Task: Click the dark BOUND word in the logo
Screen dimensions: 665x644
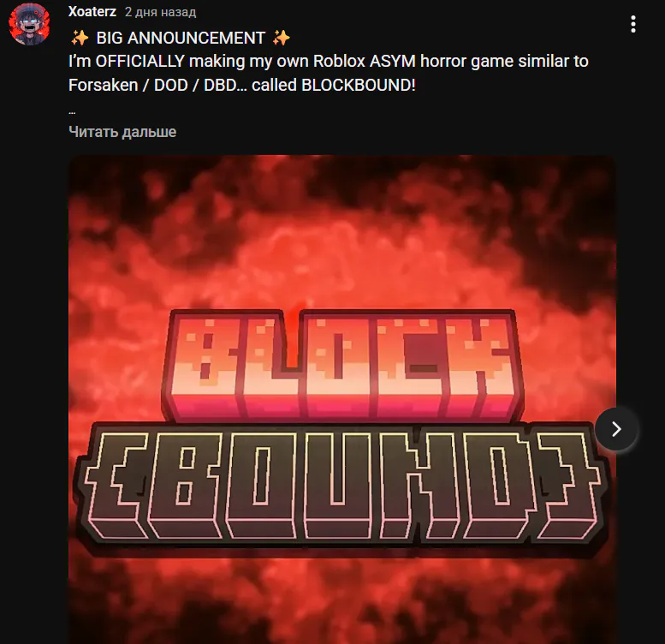Action: [341, 484]
